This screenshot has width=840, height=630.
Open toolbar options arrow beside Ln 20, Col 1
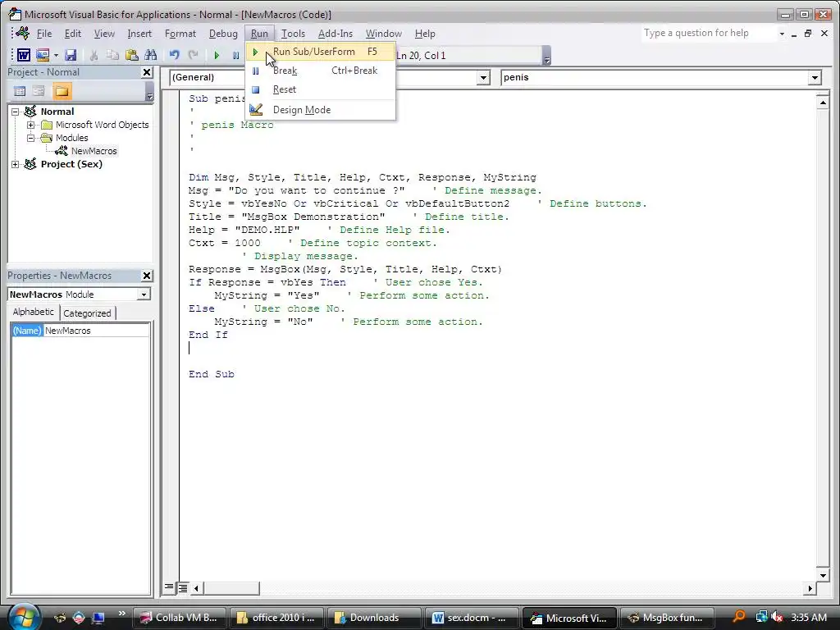coord(547,56)
